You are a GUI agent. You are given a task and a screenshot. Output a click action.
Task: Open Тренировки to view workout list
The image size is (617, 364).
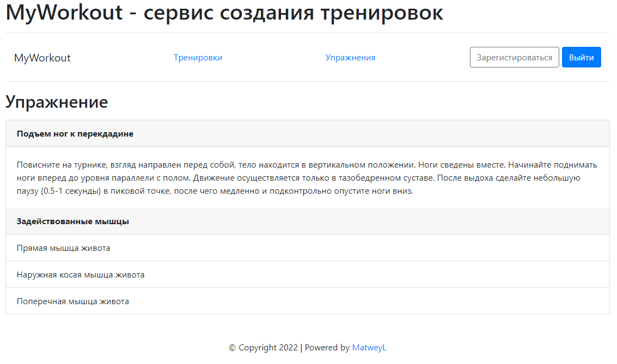point(198,57)
